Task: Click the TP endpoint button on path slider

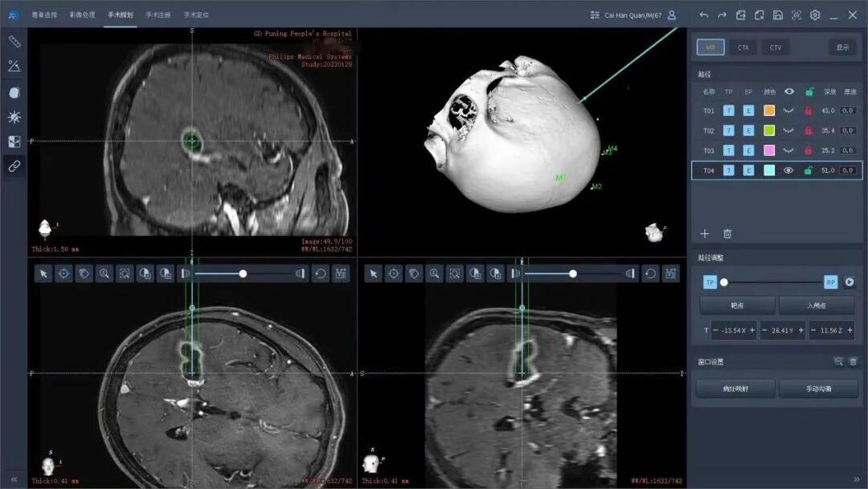Action: pos(710,282)
